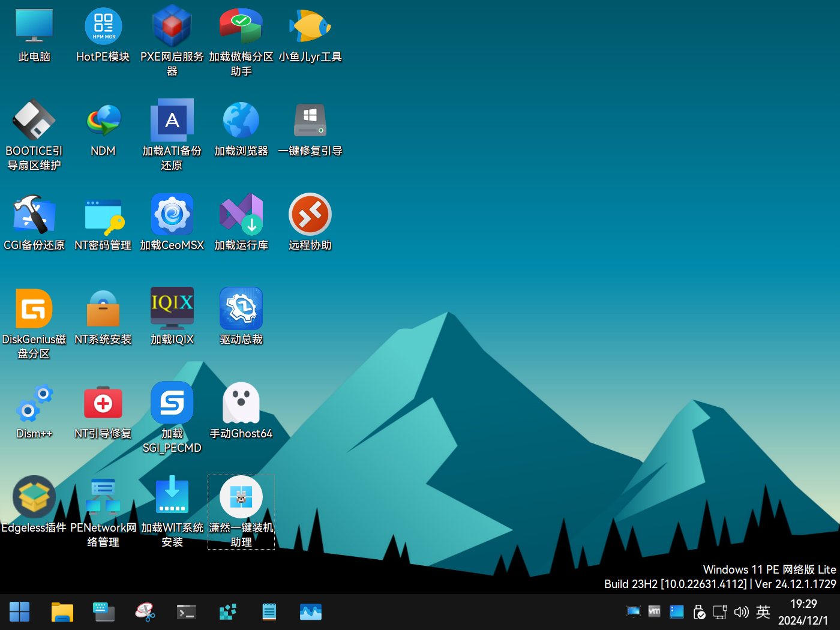Open 加载IQIX monitor icon
Screen dimensions: 840x630
coord(172,317)
